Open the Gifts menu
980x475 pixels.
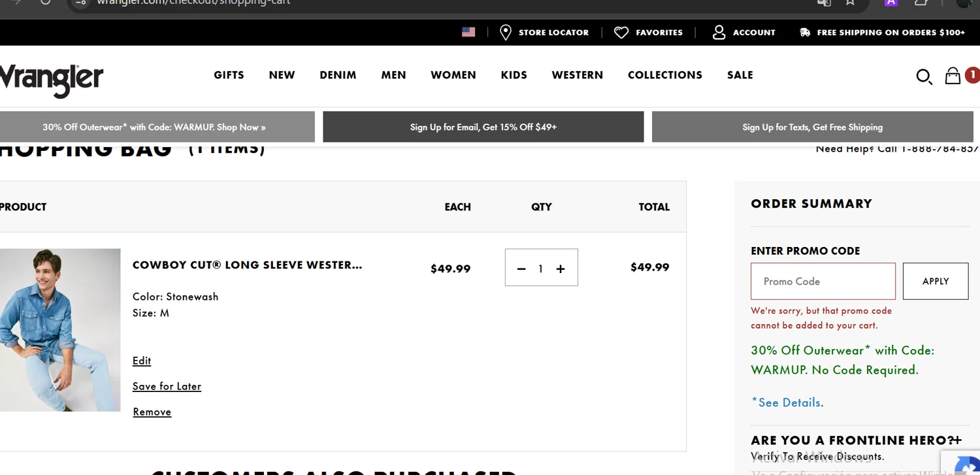tap(229, 75)
